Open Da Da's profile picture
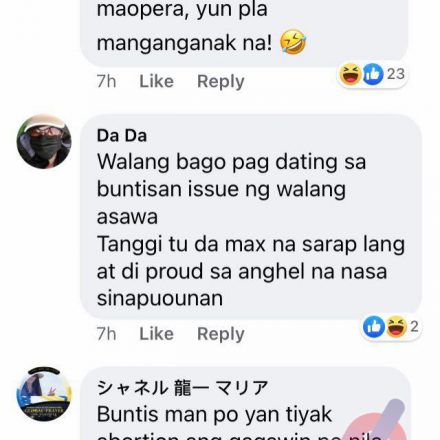This screenshot has height=440, width=440. (44, 141)
